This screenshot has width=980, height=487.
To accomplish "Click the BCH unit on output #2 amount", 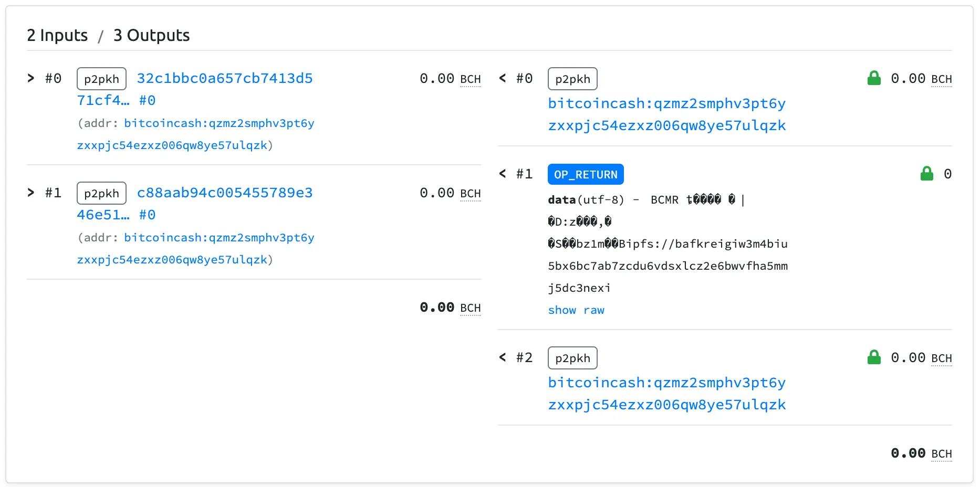I will [941, 358].
